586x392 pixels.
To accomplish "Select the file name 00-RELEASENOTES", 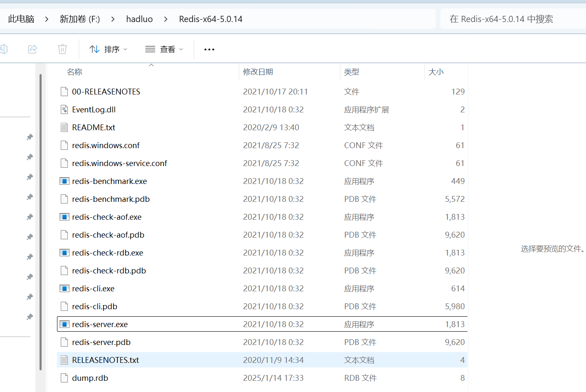I will pos(106,92).
